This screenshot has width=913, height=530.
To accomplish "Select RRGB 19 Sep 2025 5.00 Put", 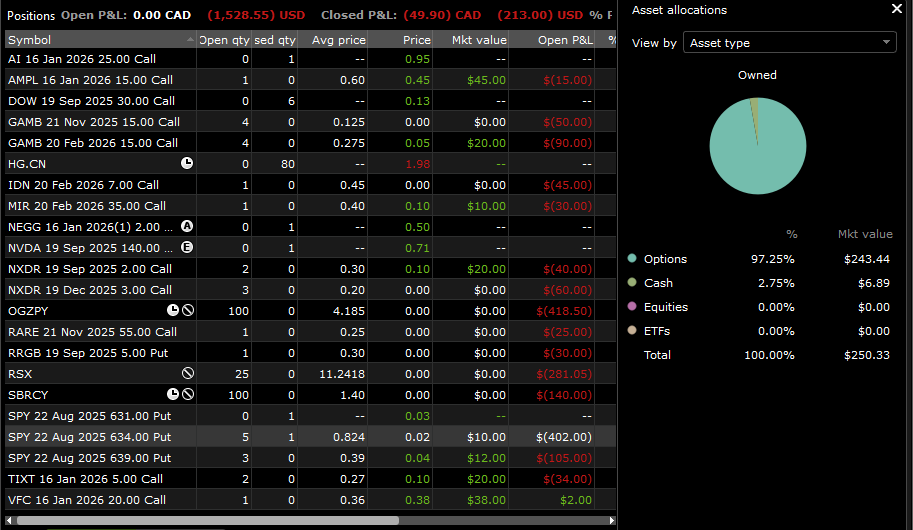I will pos(88,352).
